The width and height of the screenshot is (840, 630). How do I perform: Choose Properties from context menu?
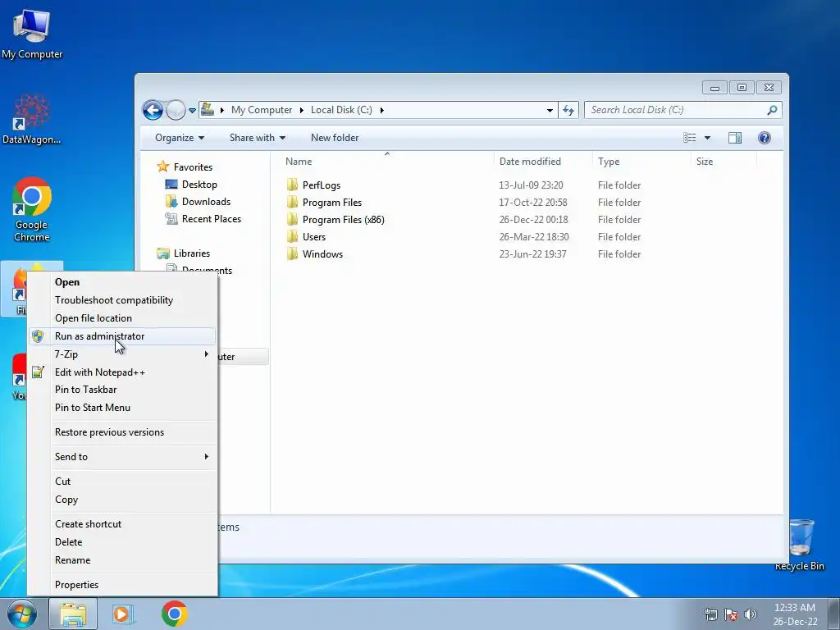pyautogui.click(x=123, y=585)
